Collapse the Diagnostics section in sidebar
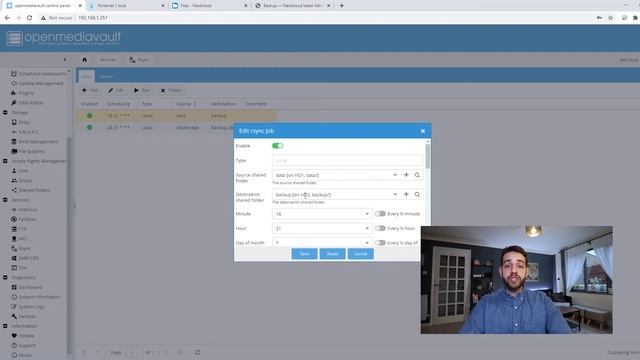 pyautogui.click(x=5, y=278)
